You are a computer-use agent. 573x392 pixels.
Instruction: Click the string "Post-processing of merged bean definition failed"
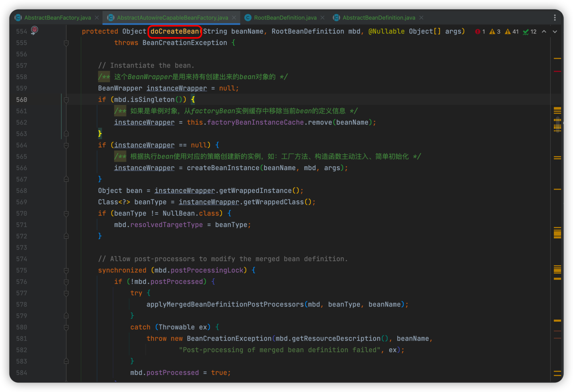pos(280,350)
